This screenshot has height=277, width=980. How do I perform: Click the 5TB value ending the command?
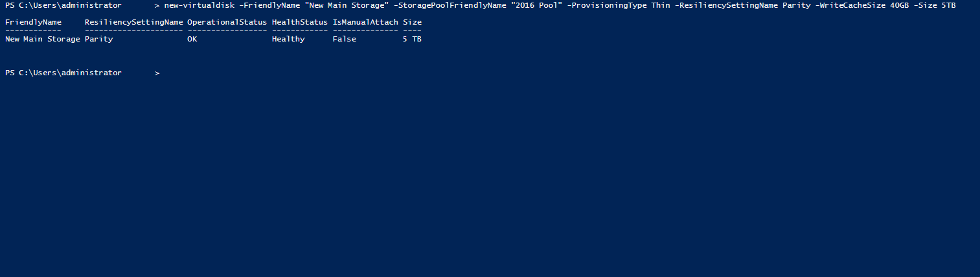click(x=948, y=5)
